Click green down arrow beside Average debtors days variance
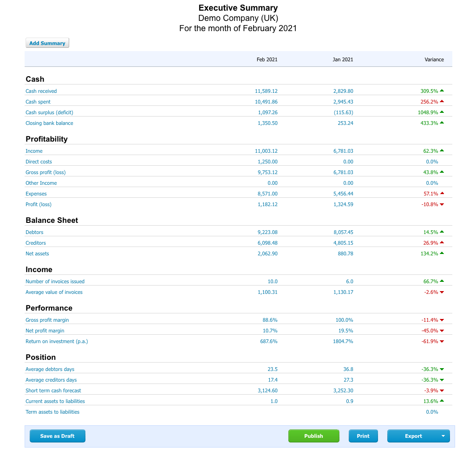 [442, 370]
